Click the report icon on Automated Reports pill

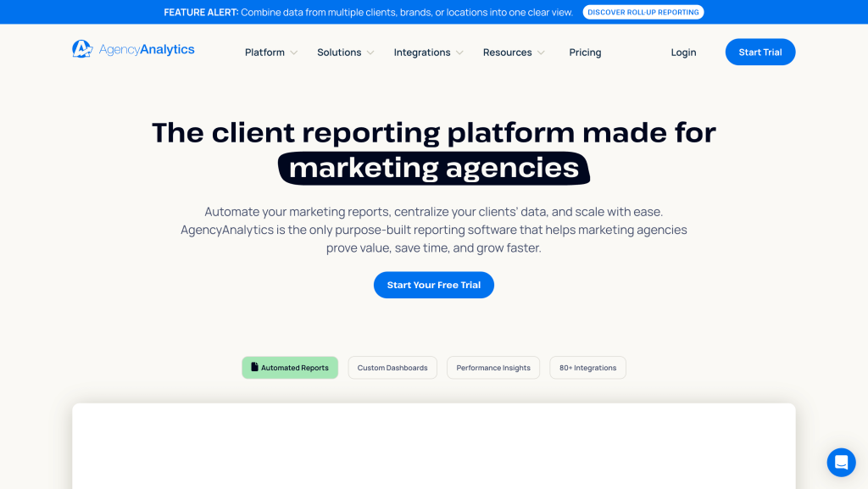click(256, 367)
